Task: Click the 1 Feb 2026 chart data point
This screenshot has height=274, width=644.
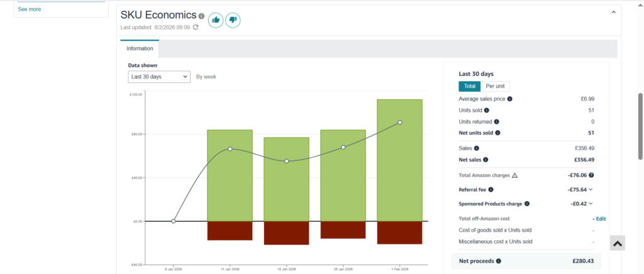Action: pos(399,123)
